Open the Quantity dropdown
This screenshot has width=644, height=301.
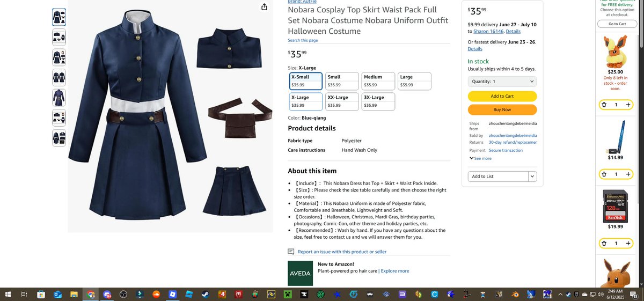coord(502,82)
